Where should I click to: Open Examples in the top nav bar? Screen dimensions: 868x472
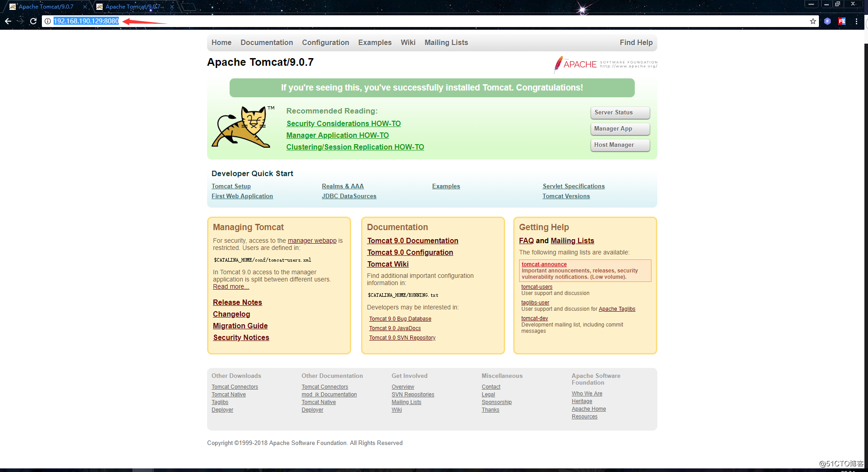click(x=375, y=42)
